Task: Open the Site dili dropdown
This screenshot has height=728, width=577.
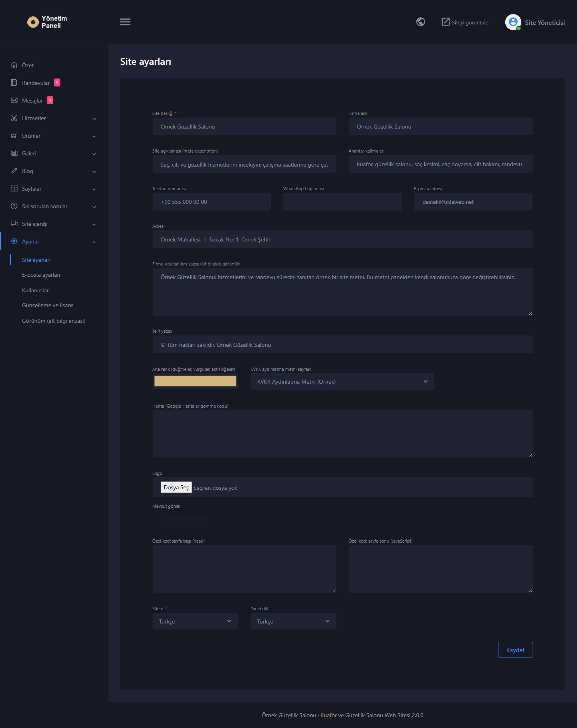Action: point(195,621)
